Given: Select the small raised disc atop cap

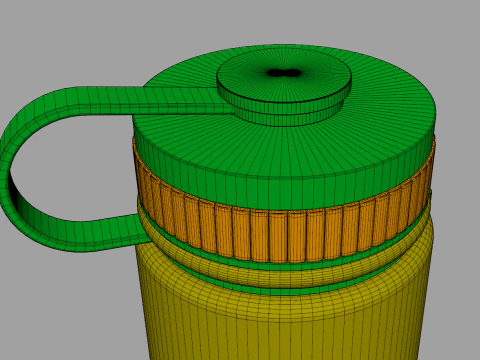Looking at the screenshot, I should [x=284, y=87].
